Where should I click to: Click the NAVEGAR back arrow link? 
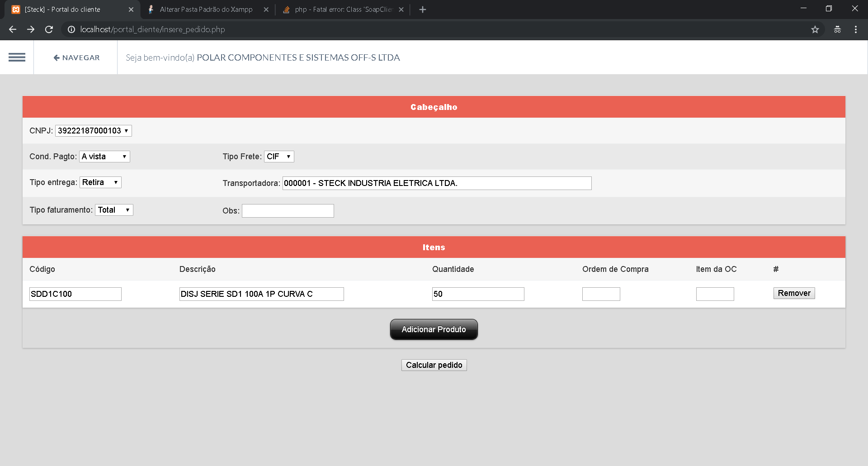pyautogui.click(x=76, y=57)
